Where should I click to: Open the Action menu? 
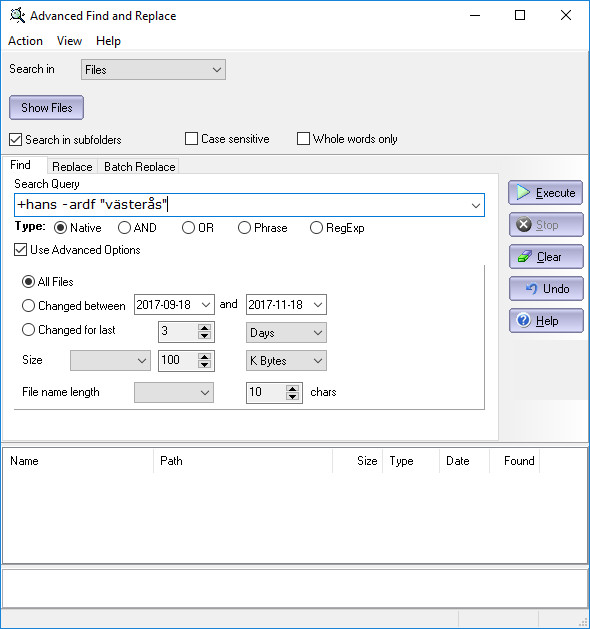click(25, 41)
